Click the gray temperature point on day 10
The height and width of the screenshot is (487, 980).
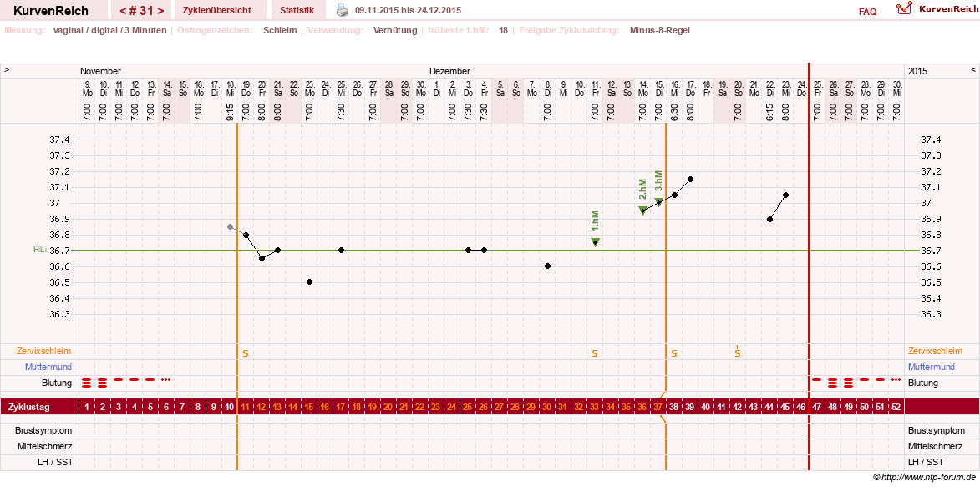(230, 227)
